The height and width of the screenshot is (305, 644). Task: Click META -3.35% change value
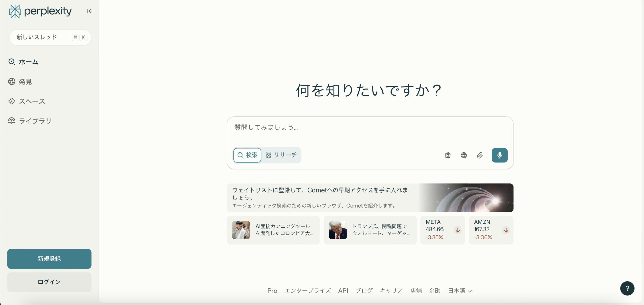(434, 237)
